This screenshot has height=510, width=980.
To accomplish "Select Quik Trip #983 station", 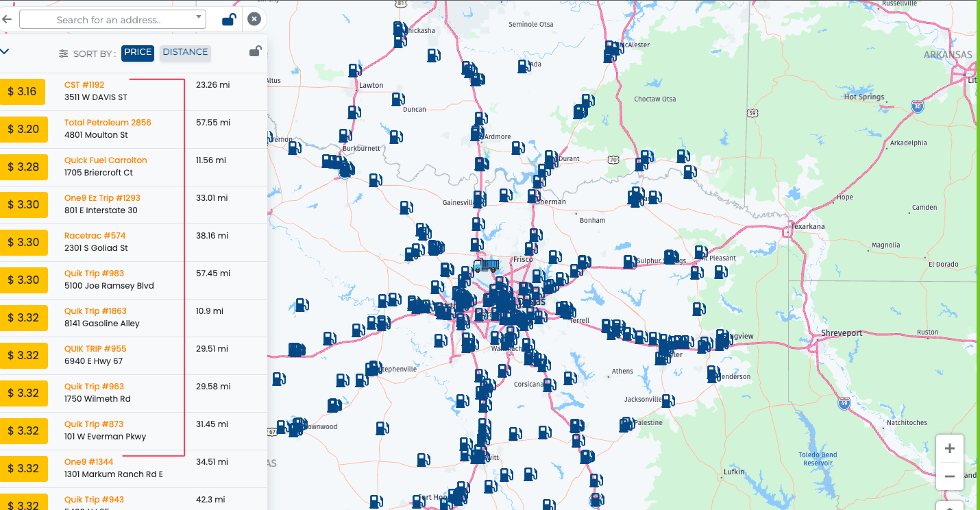I will coord(94,274).
